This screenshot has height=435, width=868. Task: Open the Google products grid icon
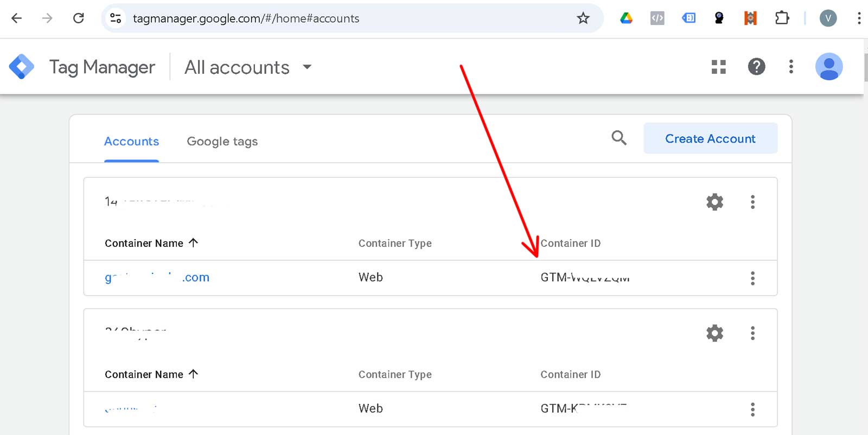click(719, 67)
